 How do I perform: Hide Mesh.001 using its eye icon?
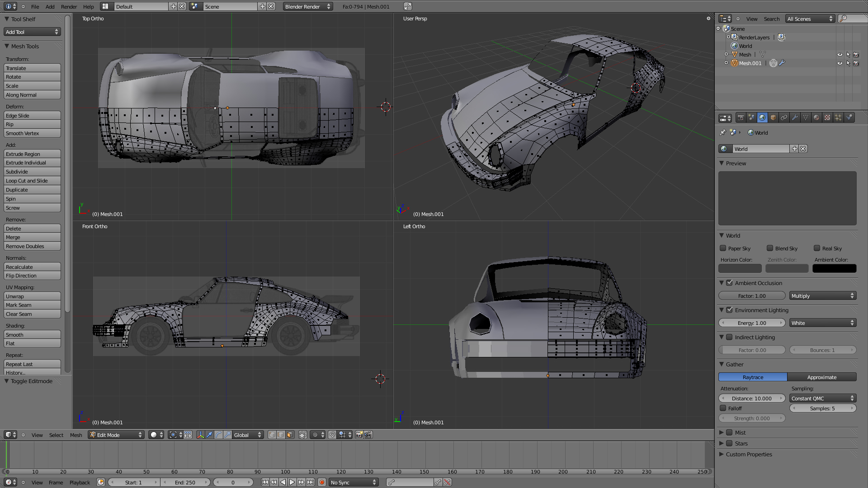[x=840, y=63]
